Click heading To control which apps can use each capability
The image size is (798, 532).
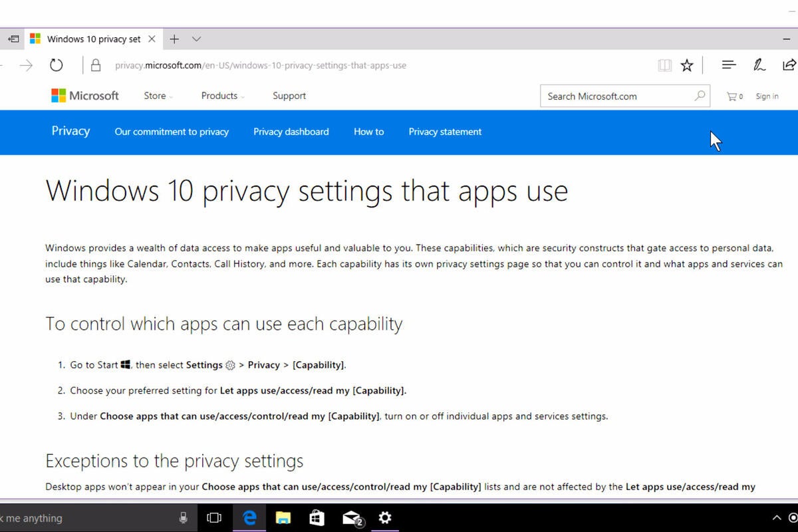point(224,324)
